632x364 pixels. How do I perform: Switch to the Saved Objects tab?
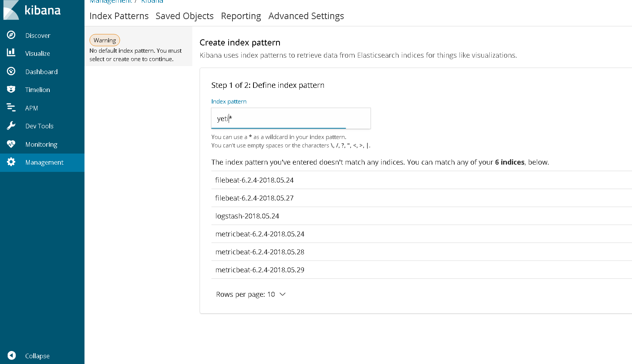(184, 16)
